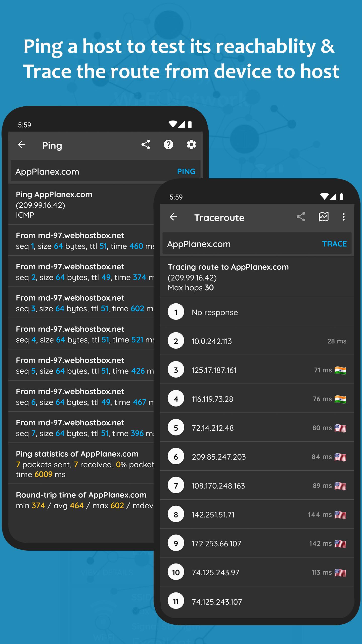The image size is (362, 644).
Task: Open the traceroute map view icon
Action: click(x=324, y=217)
